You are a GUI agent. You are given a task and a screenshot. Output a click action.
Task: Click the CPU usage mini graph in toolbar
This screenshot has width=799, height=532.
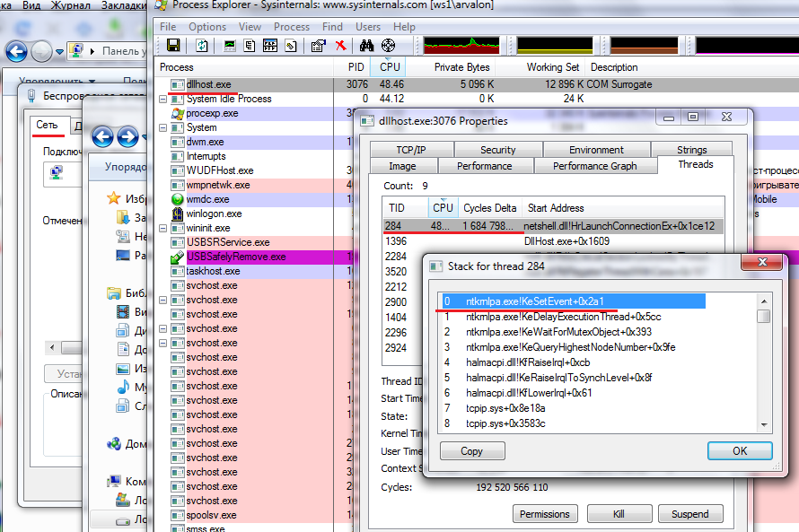click(x=461, y=46)
